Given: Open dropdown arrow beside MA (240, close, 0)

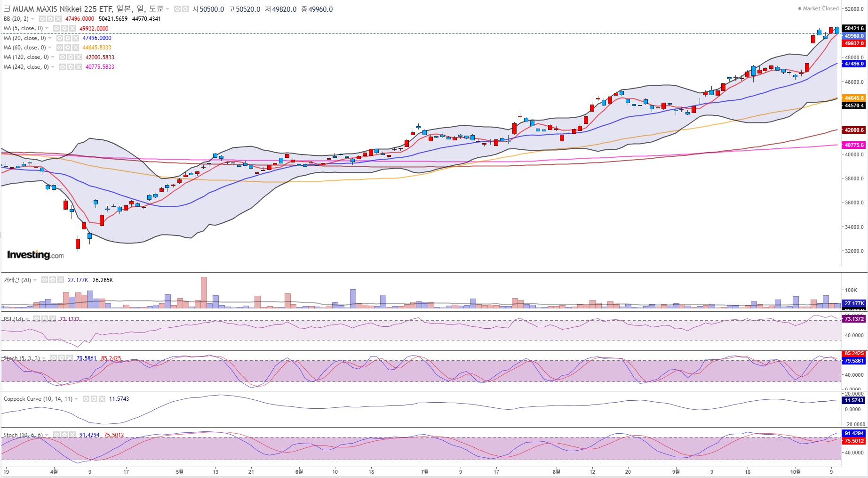Looking at the screenshot, I should point(52,67).
